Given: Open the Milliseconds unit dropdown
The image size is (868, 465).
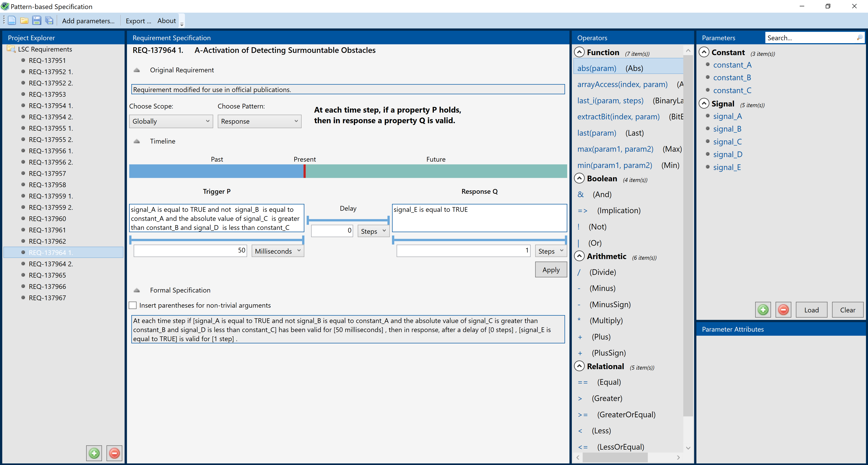Looking at the screenshot, I should pyautogui.click(x=277, y=251).
